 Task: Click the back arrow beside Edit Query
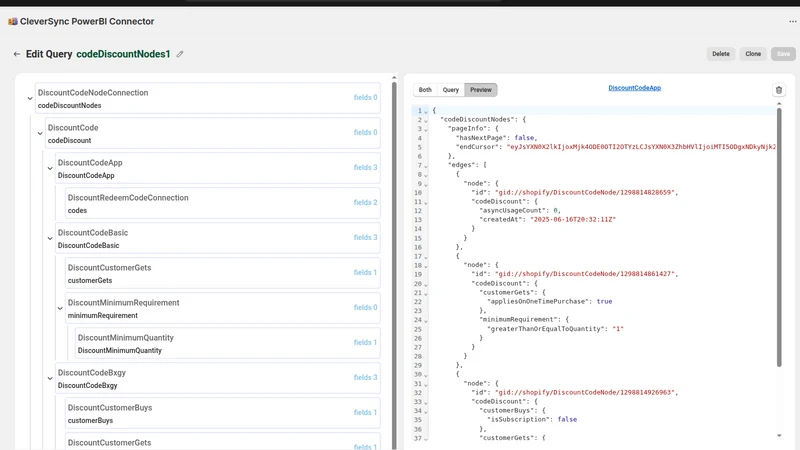coord(17,54)
